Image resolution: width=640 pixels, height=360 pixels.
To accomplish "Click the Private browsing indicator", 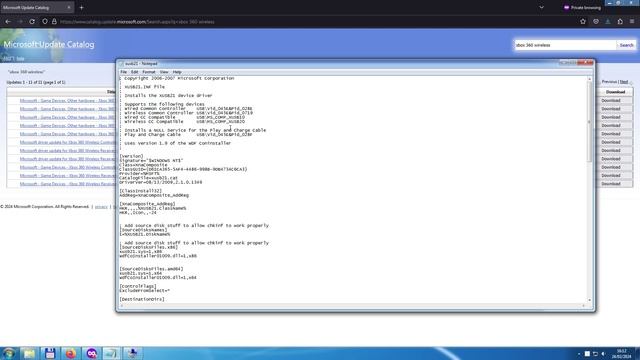I will pos(582,7).
